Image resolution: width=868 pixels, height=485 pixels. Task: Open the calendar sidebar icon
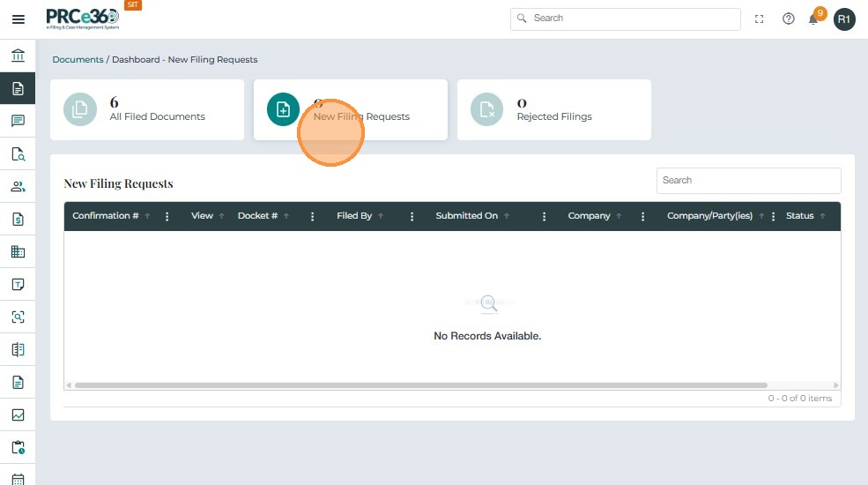point(18,480)
